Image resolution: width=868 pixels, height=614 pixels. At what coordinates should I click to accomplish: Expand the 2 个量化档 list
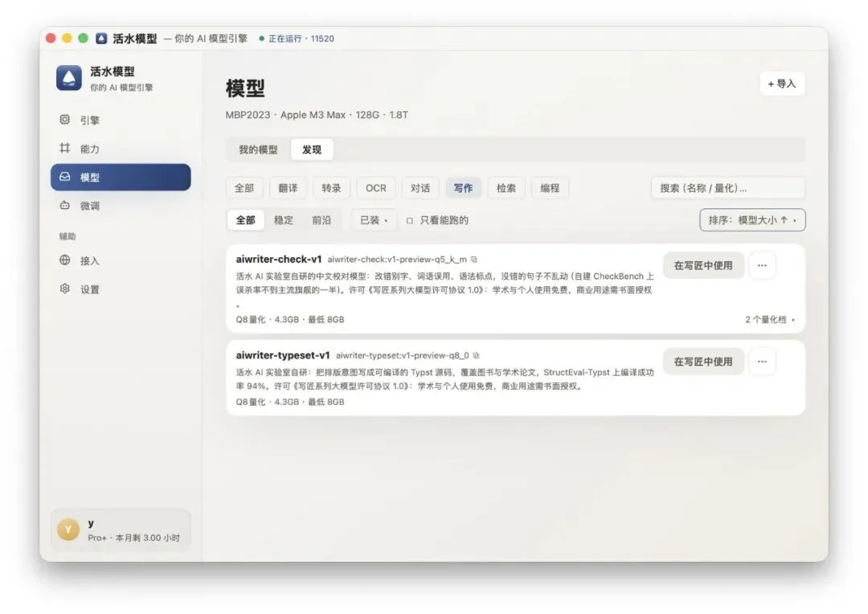point(769,320)
